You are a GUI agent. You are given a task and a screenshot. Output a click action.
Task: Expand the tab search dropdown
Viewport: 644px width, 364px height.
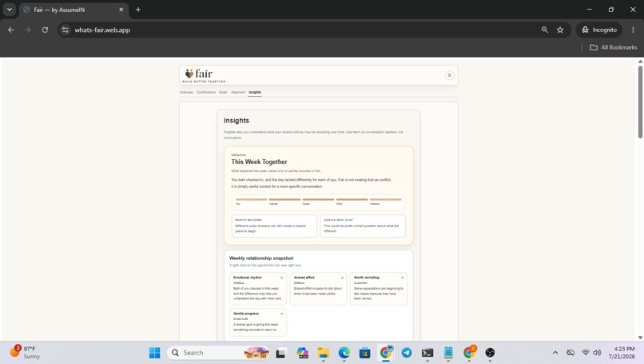pyautogui.click(x=9, y=10)
